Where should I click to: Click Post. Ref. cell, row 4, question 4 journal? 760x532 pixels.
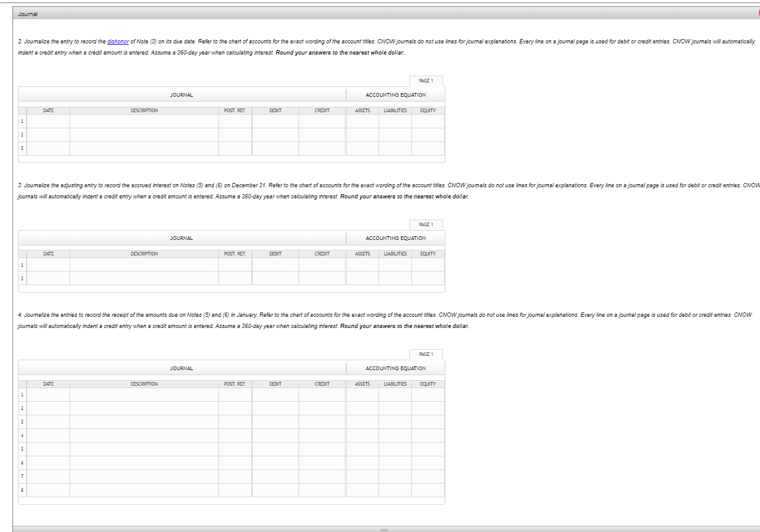[x=235, y=435]
